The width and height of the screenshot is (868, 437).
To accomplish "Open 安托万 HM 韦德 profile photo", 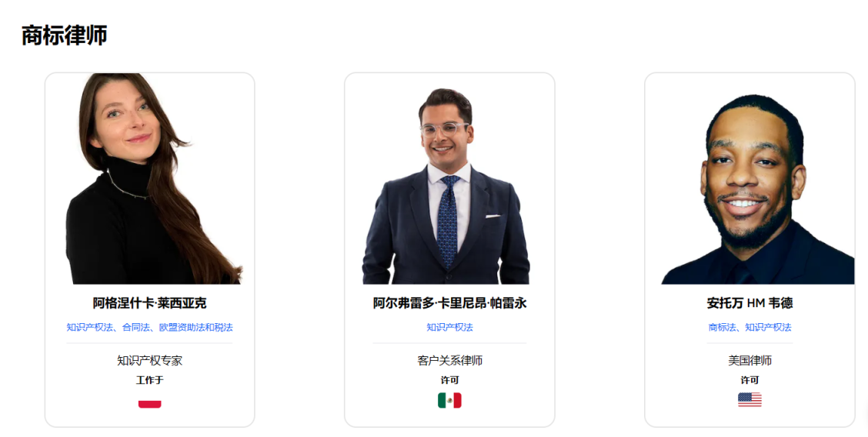I will [x=758, y=190].
